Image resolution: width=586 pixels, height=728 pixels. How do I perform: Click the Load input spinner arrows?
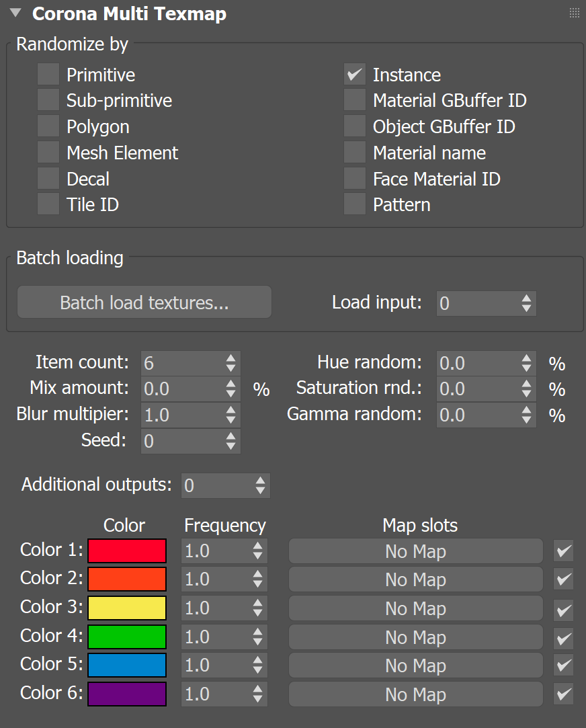[527, 303]
